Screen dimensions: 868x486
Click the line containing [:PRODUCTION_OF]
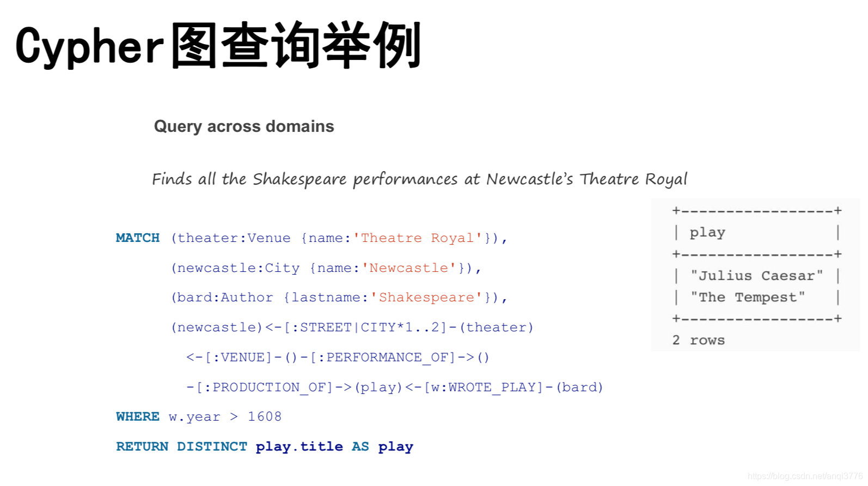pos(395,387)
